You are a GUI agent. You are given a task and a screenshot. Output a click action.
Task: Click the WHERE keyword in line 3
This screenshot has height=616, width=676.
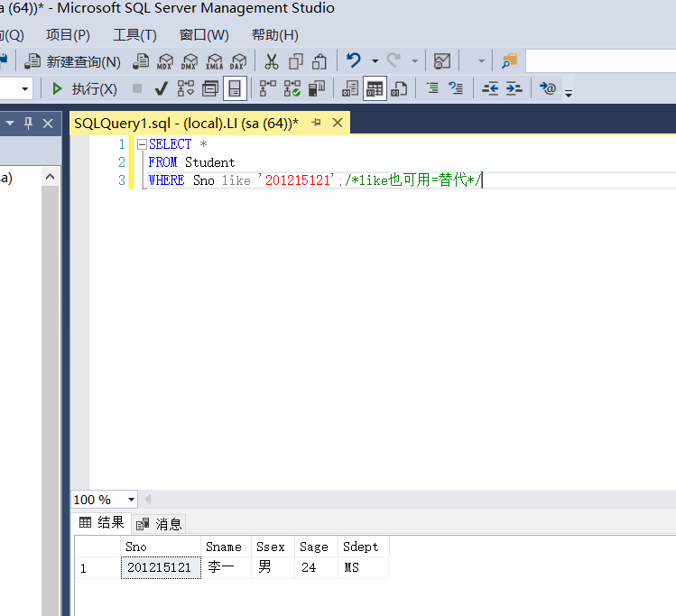click(166, 180)
